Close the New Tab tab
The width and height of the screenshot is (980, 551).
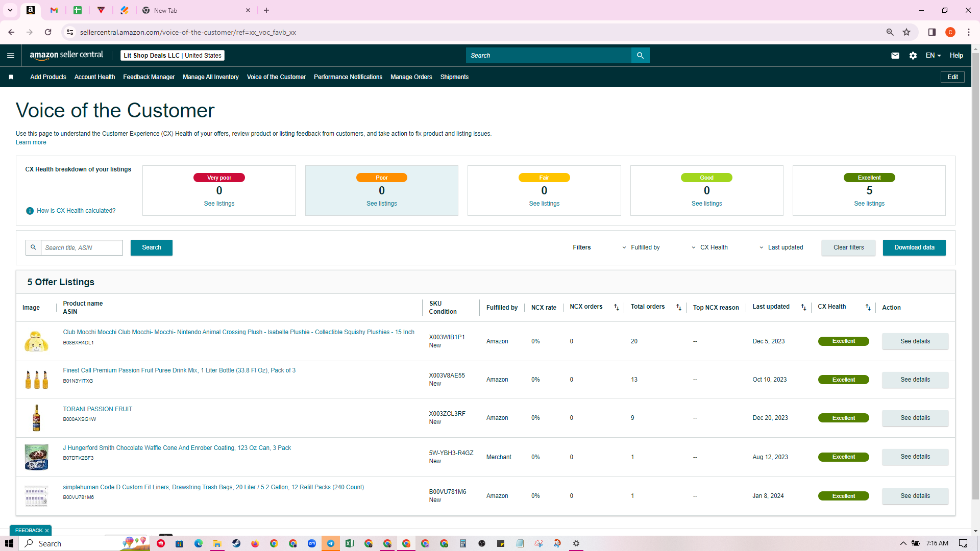pyautogui.click(x=248, y=10)
